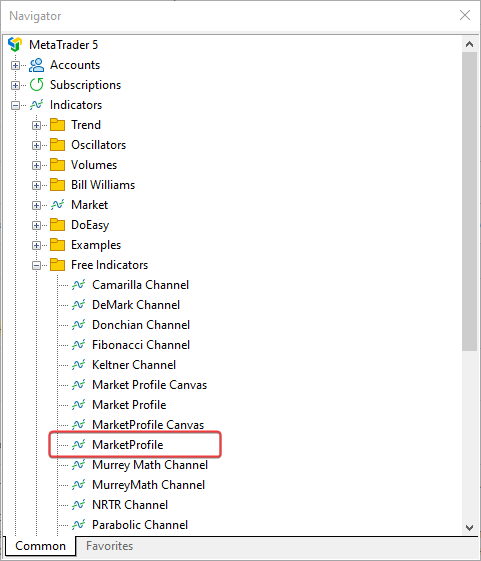The width and height of the screenshot is (481, 561).
Task: Select the Donchian Channel indicator
Action: (x=141, y=325)
